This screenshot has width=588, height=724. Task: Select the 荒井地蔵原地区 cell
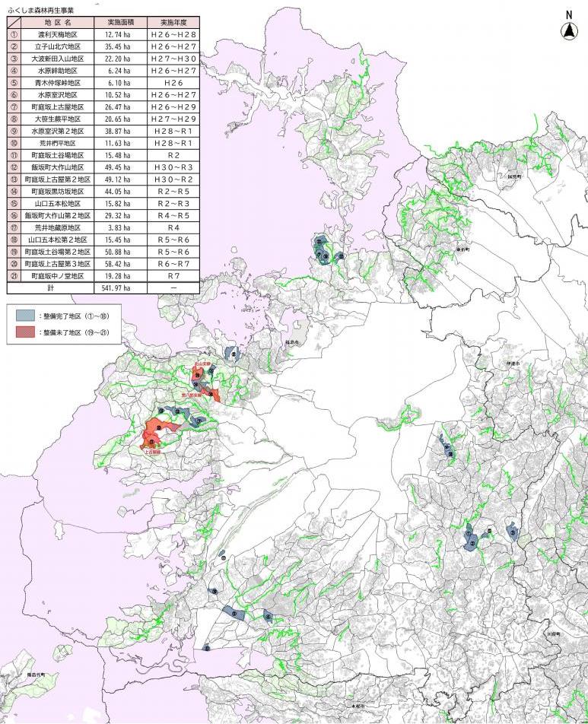click(x=58, y=227)
